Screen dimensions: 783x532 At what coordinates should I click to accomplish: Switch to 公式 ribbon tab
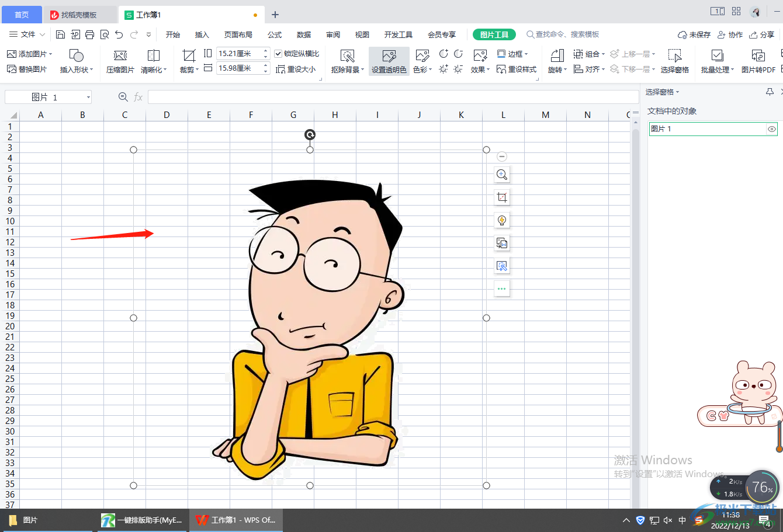point(275,34)
